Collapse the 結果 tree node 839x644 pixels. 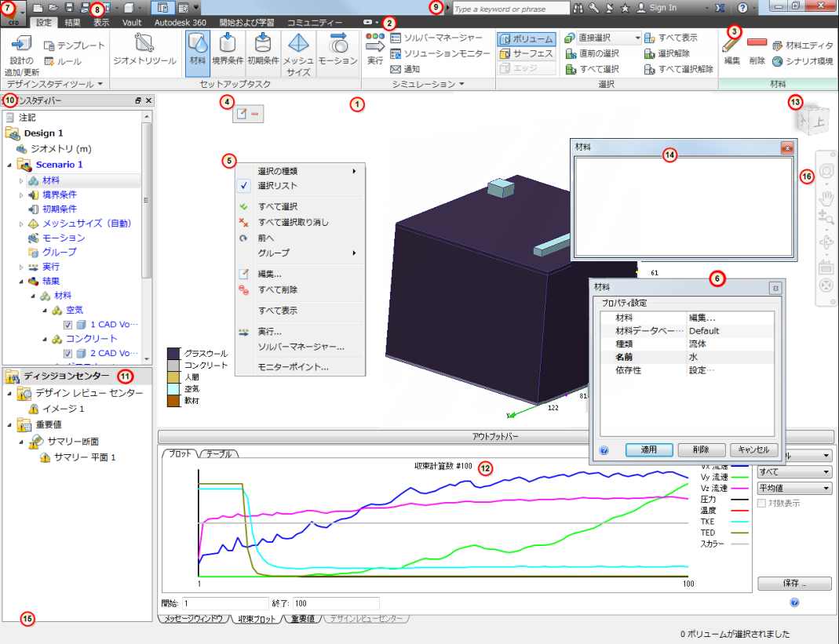(x=21, y=282)
